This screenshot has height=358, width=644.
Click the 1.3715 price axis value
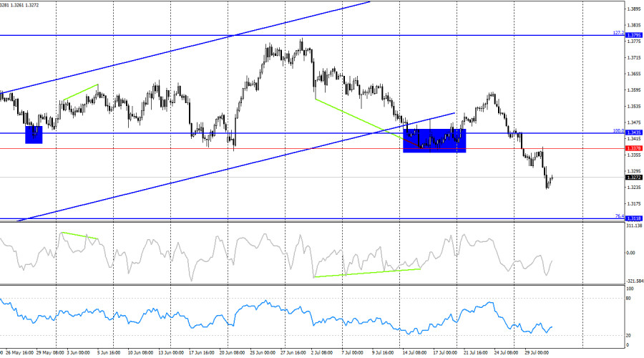(634, 57)
